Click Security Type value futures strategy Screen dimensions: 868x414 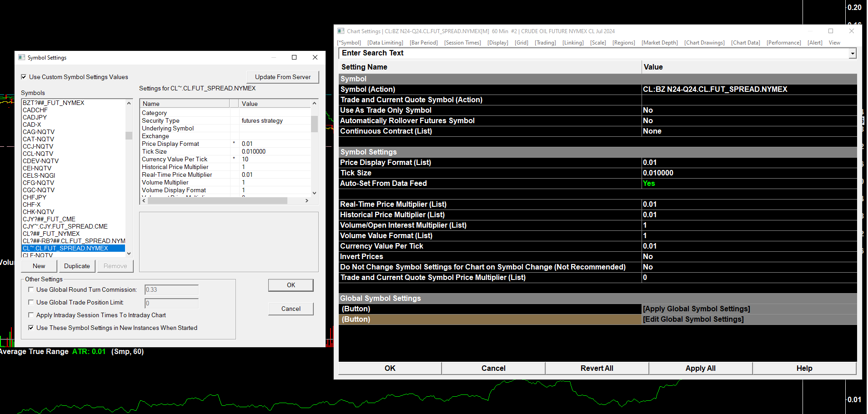[262, 120]
